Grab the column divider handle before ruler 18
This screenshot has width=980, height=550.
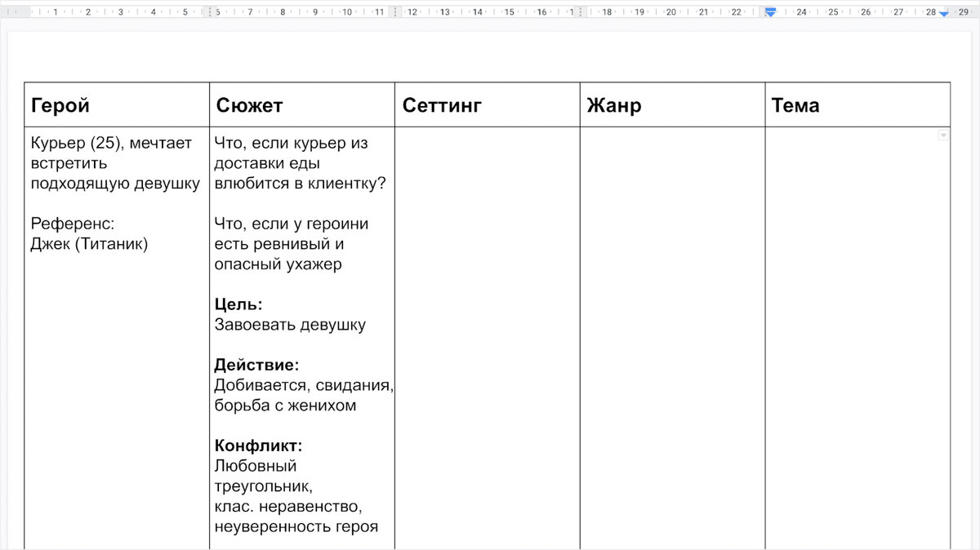pos(581,12)
